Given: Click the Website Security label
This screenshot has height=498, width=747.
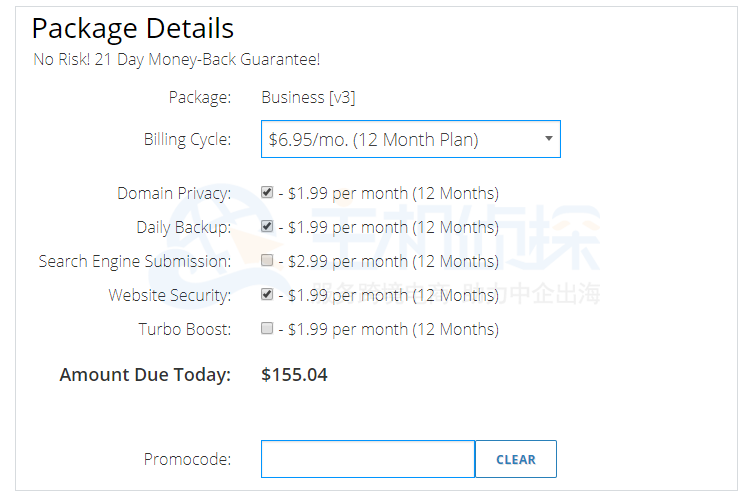Looking at the screenshot, I should pyautogui.click(x=169, y=295).
